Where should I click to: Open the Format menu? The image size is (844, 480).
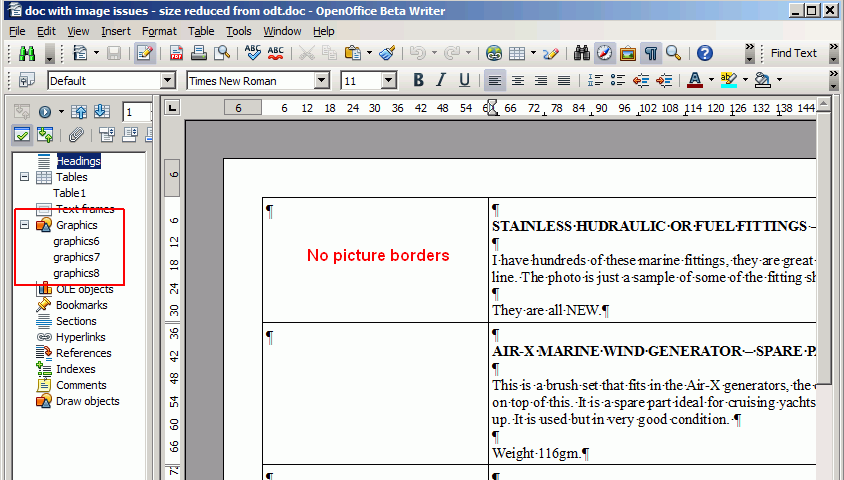click(x=159, y=31)
